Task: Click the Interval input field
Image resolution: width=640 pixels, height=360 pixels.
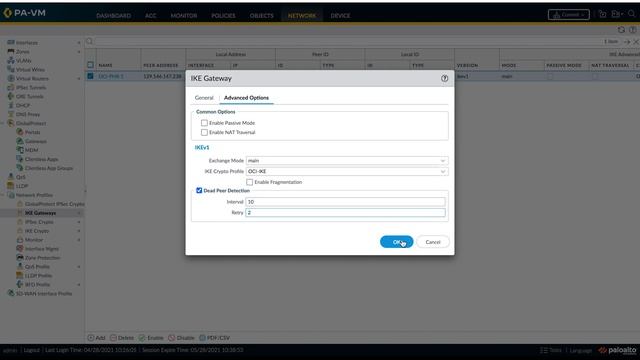Action: (345, 202)
